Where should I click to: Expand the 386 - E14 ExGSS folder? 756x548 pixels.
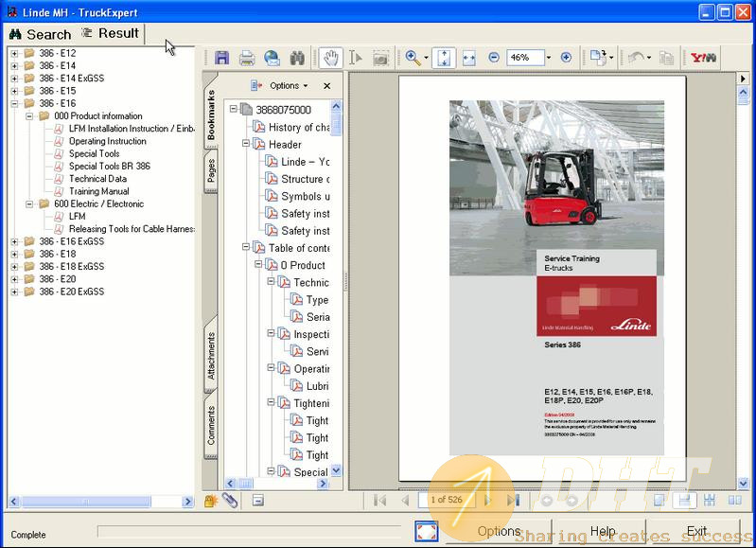tap(14, 79)
